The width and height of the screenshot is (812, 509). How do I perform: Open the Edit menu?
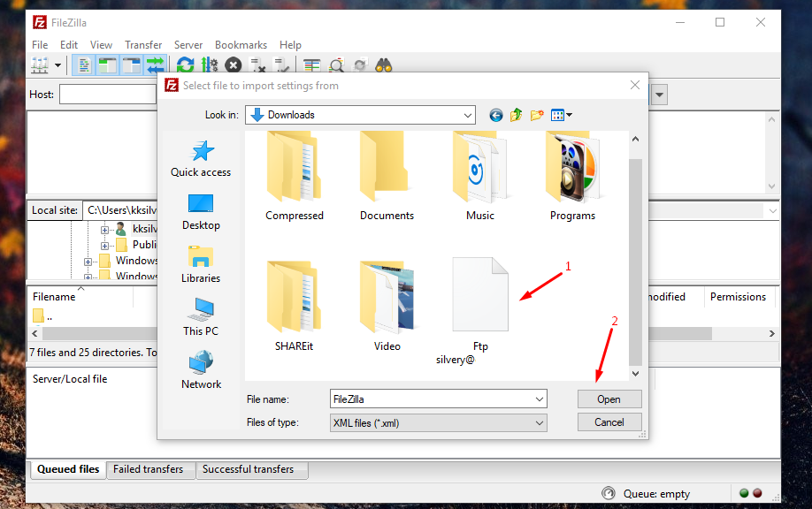[x=69, y=45]
